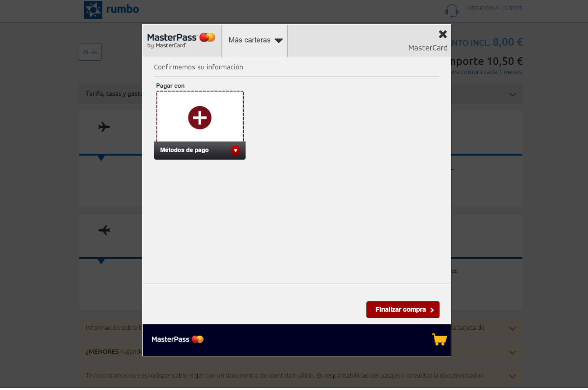The image size is (588, 390).
Task: Click the headset customer support icon
Action: pos(452,11)
